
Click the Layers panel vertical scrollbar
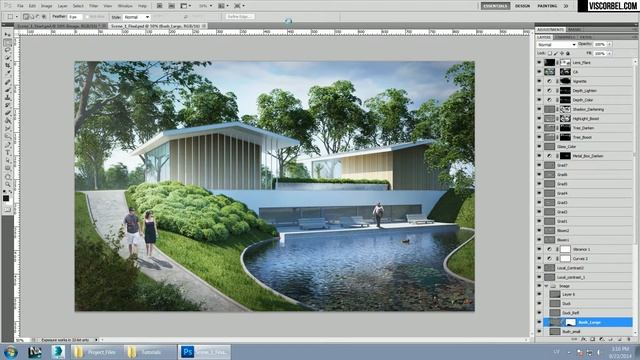635,197
